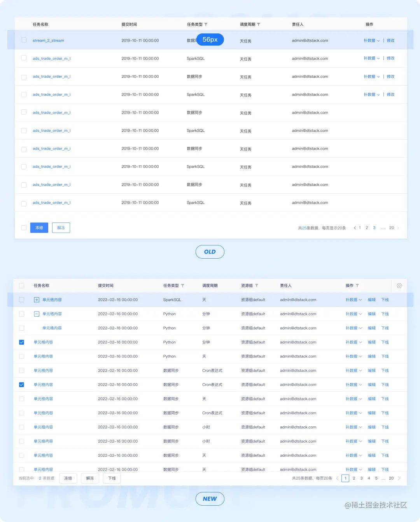
Task: Open 补数据 dropdown in the indented child row
Action: 353,328
